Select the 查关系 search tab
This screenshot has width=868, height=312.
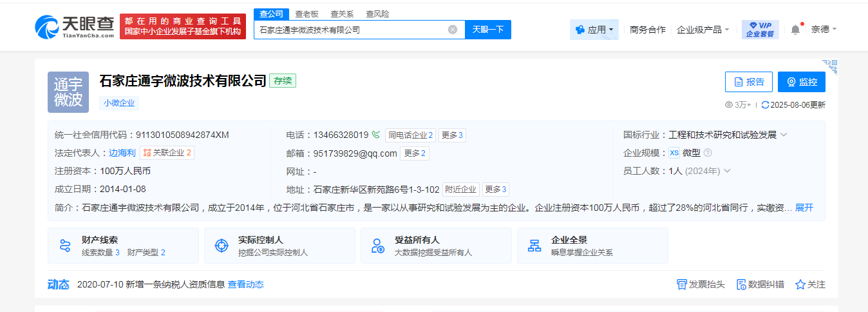click(342, 14)
